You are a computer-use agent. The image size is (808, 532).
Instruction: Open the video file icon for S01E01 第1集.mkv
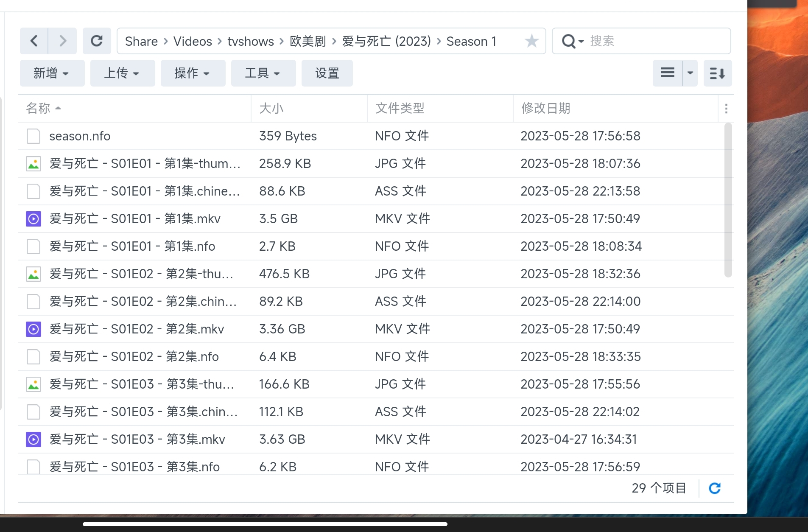(34, 218)
